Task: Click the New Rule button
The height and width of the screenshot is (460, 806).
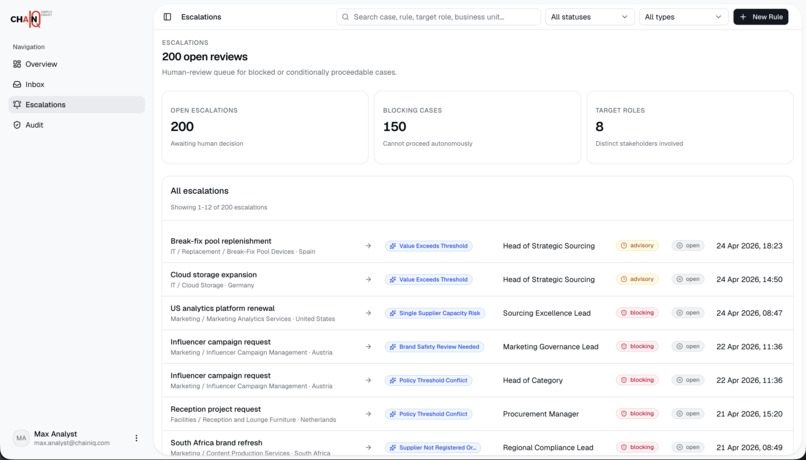Action: pyautogui.click(x=761, y=17)
